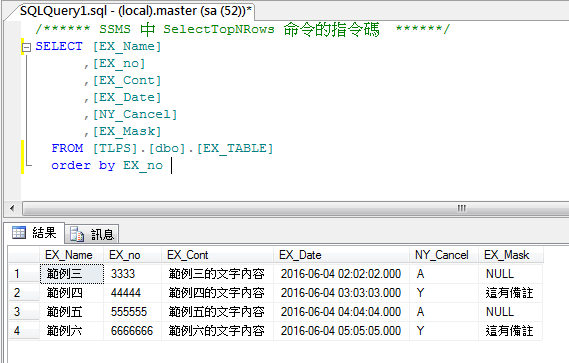Image resolution: width=569 pixels, height=363 pixels.
Task: Click [EX_Name] in the query text
Action: [x=127, y=46]
